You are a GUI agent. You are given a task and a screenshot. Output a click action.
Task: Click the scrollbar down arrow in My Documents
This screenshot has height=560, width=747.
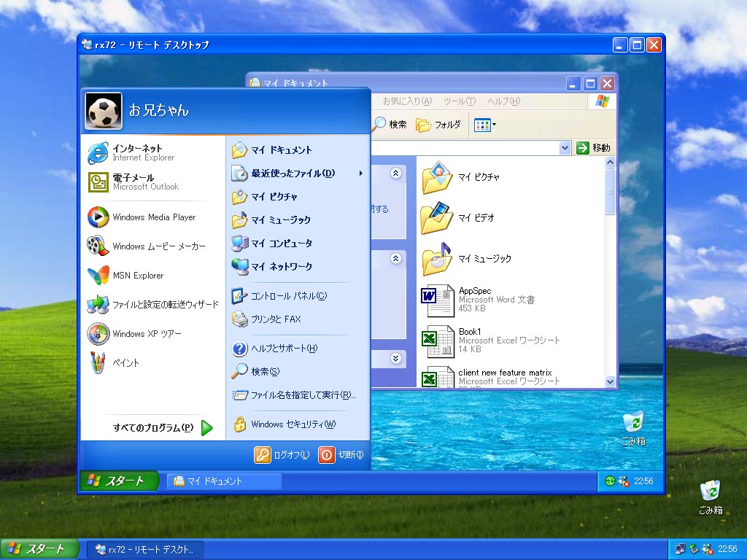[610, 382]
